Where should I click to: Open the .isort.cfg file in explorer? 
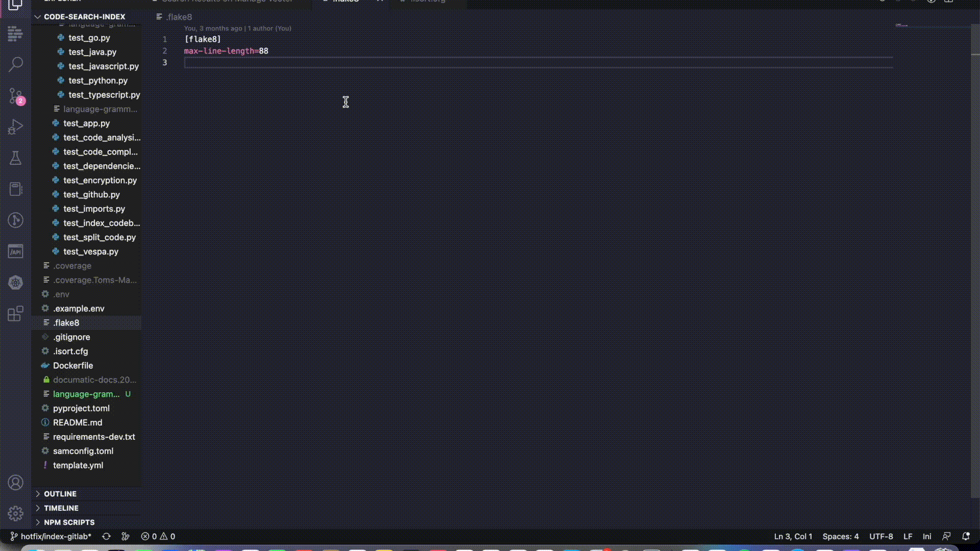[70, 352]
